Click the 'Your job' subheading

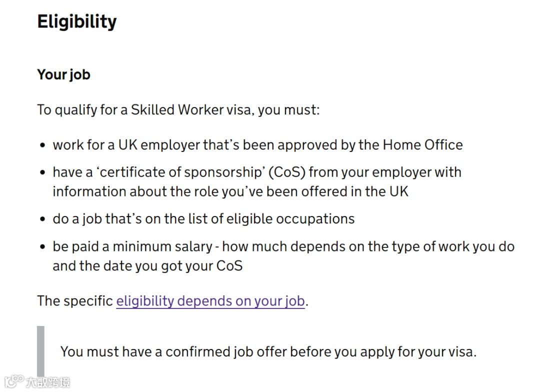63,74
